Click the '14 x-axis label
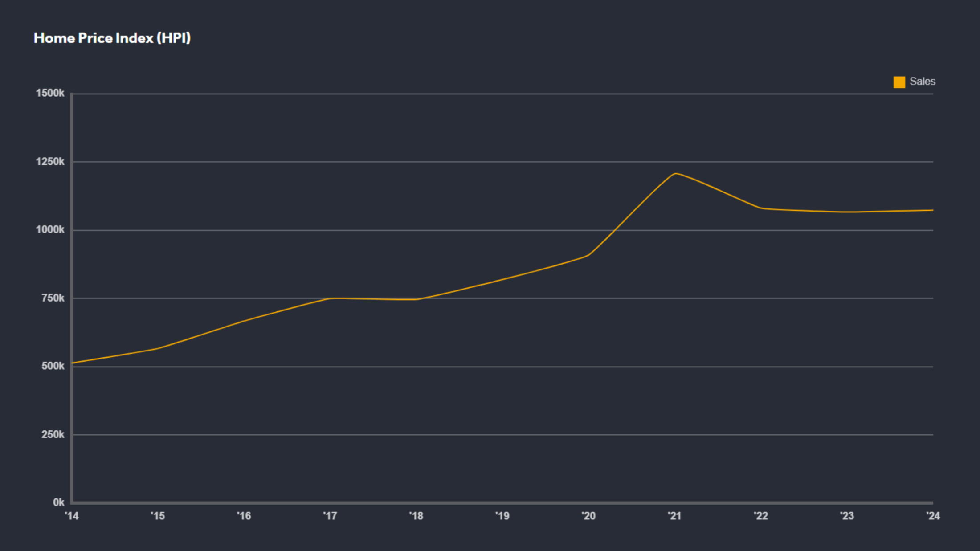 (x=72, y=516)
